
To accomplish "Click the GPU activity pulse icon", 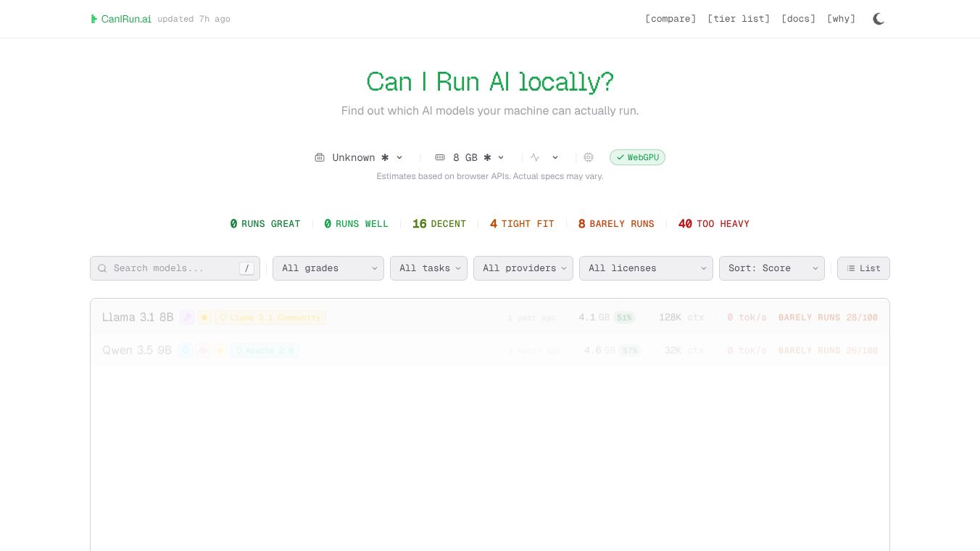I will pos(536,157).
